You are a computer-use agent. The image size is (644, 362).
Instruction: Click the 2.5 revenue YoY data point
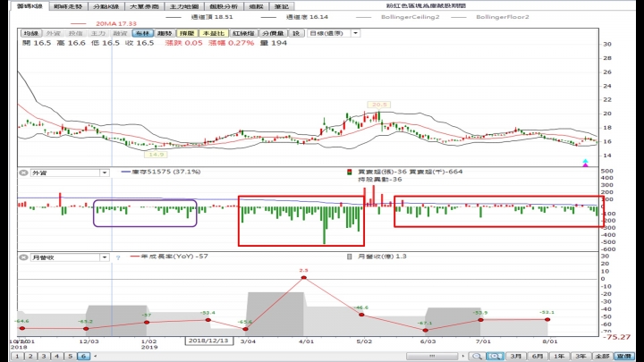click(303, 277)
